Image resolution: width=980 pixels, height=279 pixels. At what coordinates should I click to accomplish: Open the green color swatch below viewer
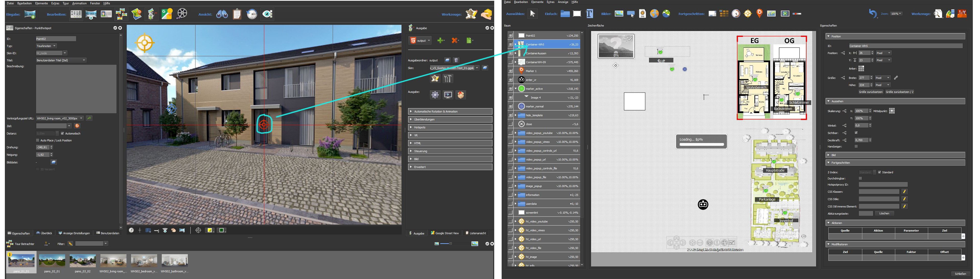click(222, 230)
